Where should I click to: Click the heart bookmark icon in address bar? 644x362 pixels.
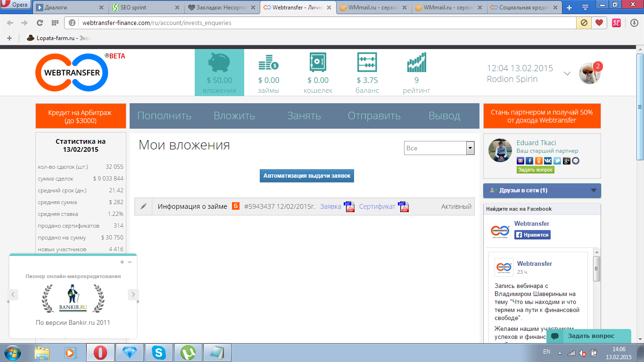point(599,23)
